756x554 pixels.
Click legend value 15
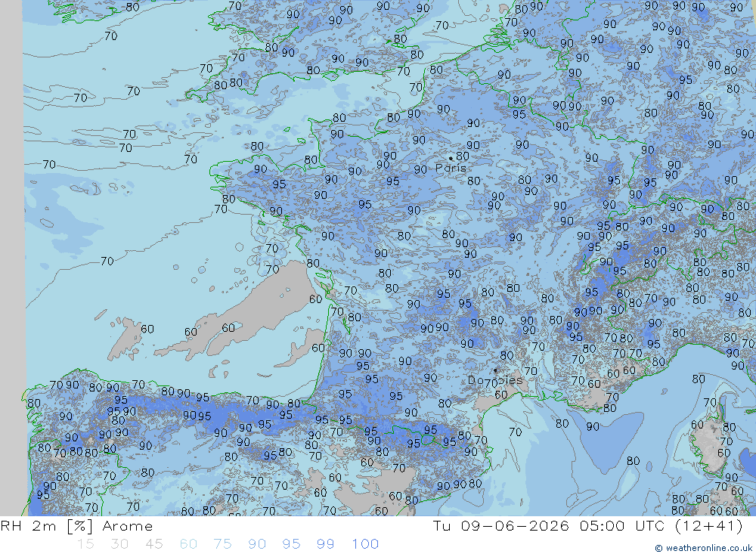[x=85, y=544]
